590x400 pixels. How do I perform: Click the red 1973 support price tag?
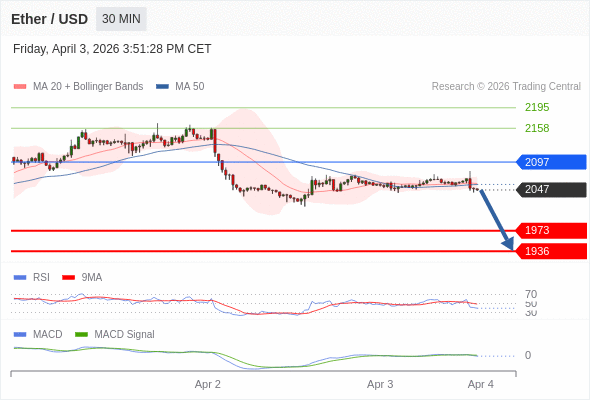551,230
